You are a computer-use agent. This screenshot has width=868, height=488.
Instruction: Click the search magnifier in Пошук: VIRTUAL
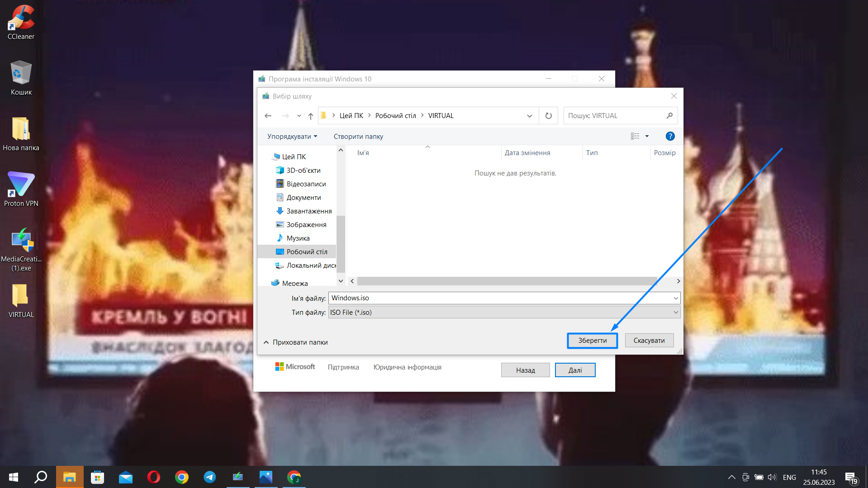click(x=669, y=116)
